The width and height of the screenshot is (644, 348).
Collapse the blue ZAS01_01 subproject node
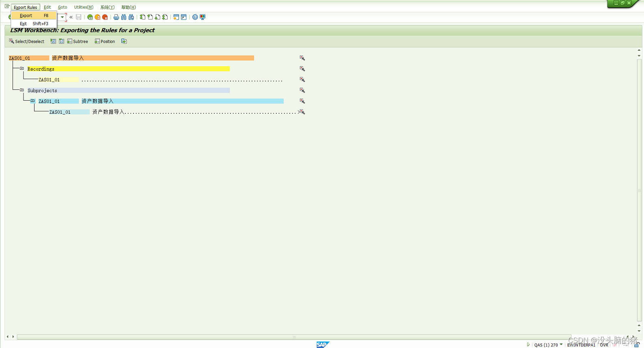tap(33, 101)
